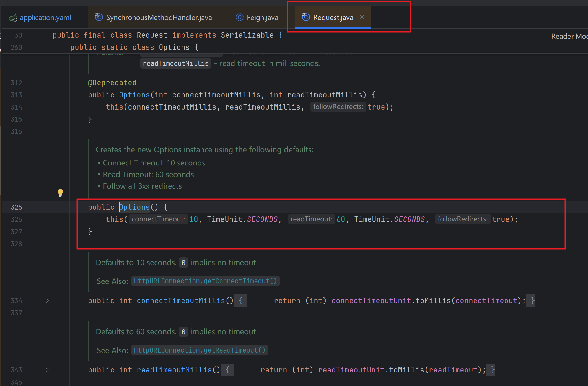
Task: Click the readTimeoutMillis method name on line 343
Action: 174,370
